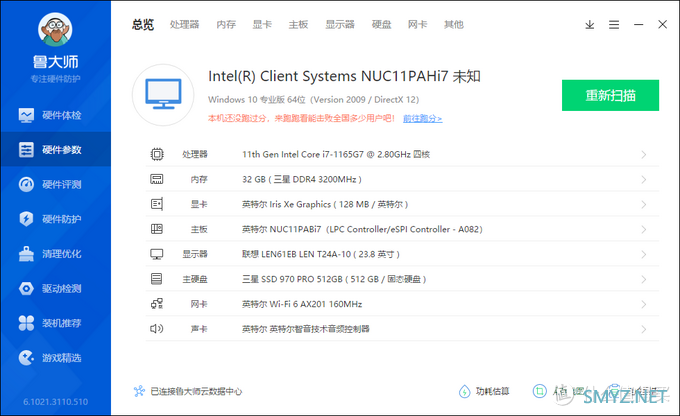Image resolution: width=680 pixels, height=416 pixels.
Task: Open 游戏精选 featured games section
Action: 56,358
